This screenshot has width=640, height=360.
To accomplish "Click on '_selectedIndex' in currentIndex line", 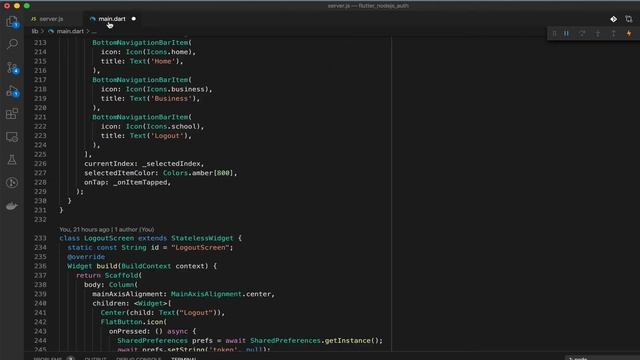I will click(171, 164).
